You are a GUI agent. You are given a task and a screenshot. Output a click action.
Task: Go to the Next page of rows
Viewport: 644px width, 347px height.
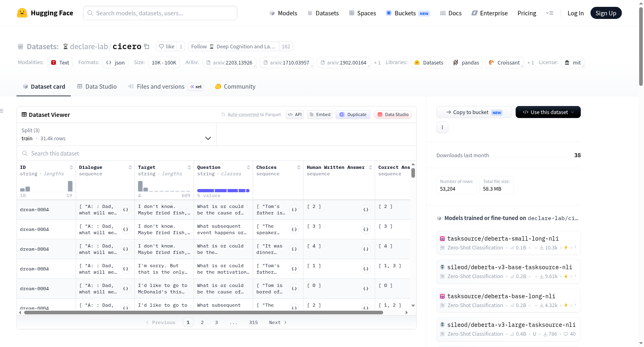pyautogui.click(x=278, y=322)
